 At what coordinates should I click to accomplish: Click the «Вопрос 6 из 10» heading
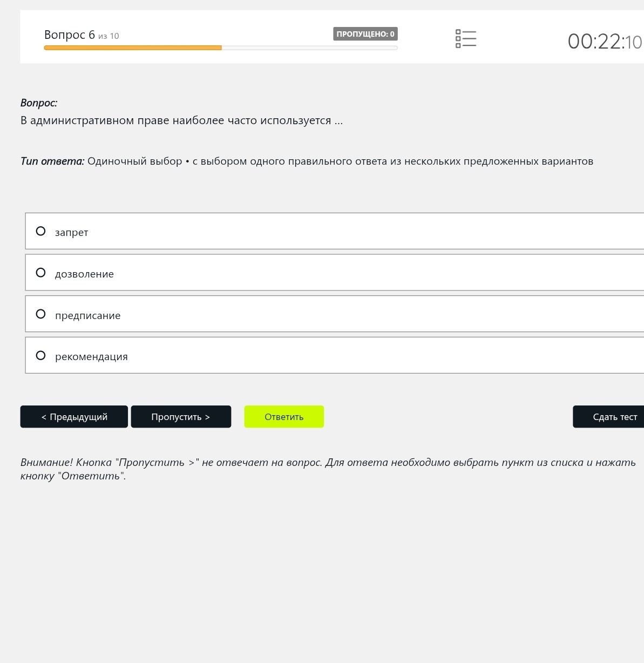coord(82,35)
